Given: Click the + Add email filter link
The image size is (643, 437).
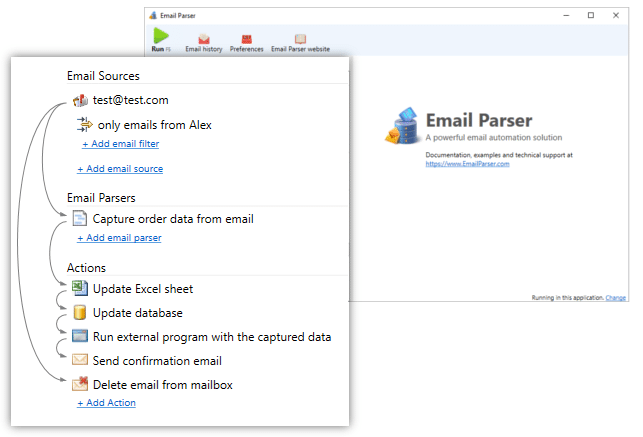Looking at the screenshot, I should click(x=121, y=144).
